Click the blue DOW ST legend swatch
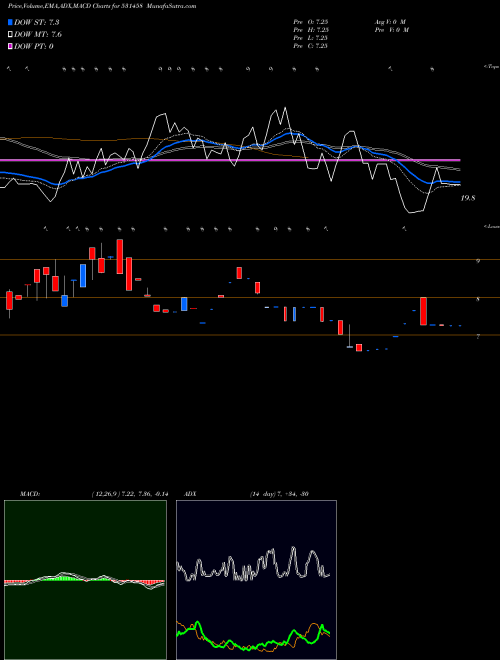500x660 pixels. coord(11,22)
